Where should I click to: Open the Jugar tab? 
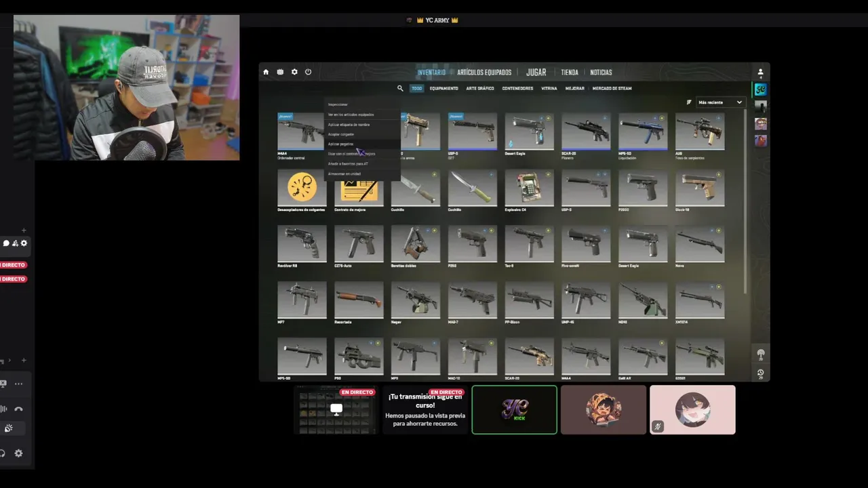coord(536,73)
